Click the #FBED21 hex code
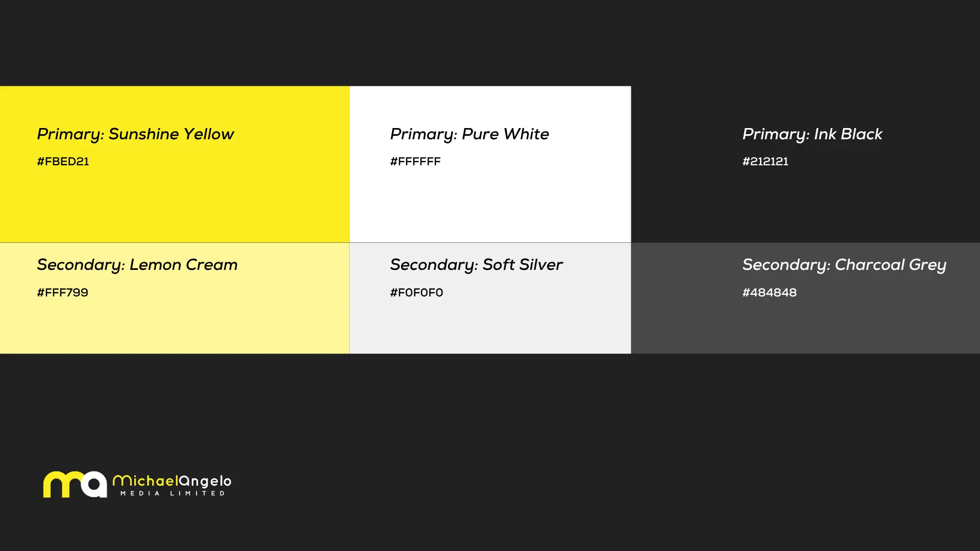 click(x=63, y=162)
